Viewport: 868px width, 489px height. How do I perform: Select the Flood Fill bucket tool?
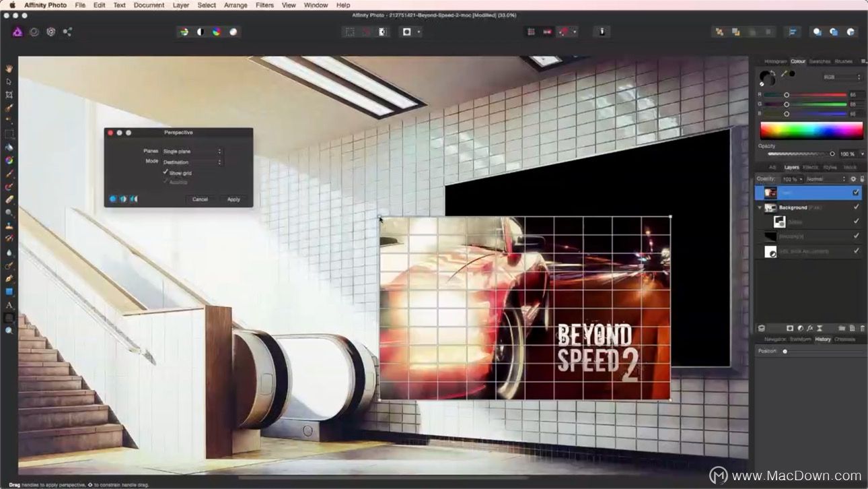coord(9,147)
